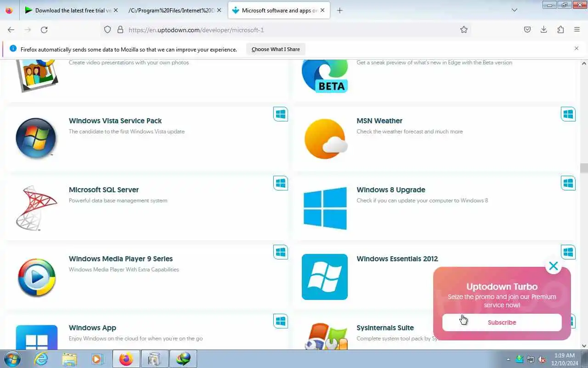The height and width of the screenshot is (368, 588).
Task: Show hidden system tray icons
Action: click(x=508, y=359)
